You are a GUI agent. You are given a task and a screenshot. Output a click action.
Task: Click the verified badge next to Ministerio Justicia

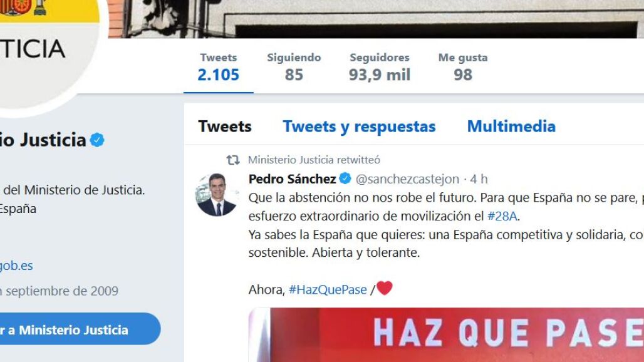(97, 140)
